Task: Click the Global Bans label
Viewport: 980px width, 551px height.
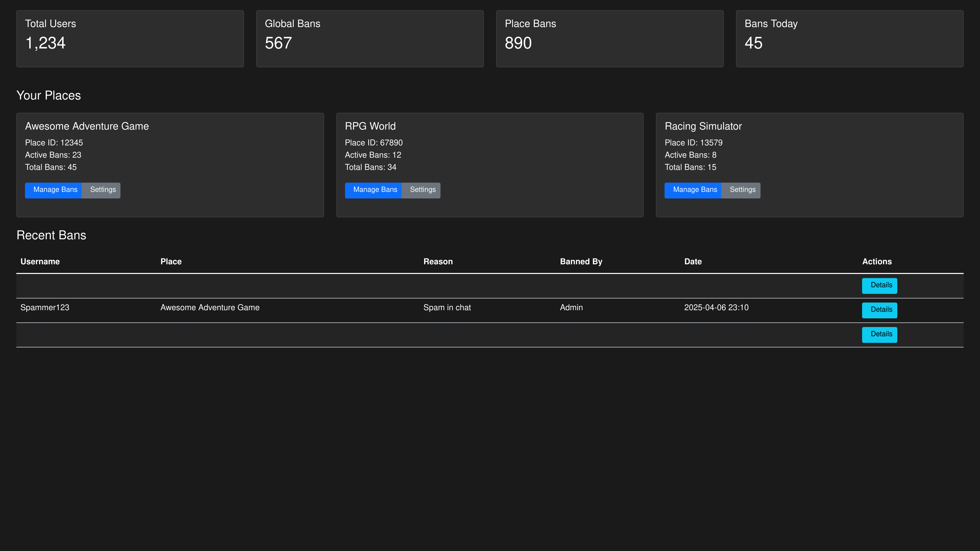Action: point(292,23)
